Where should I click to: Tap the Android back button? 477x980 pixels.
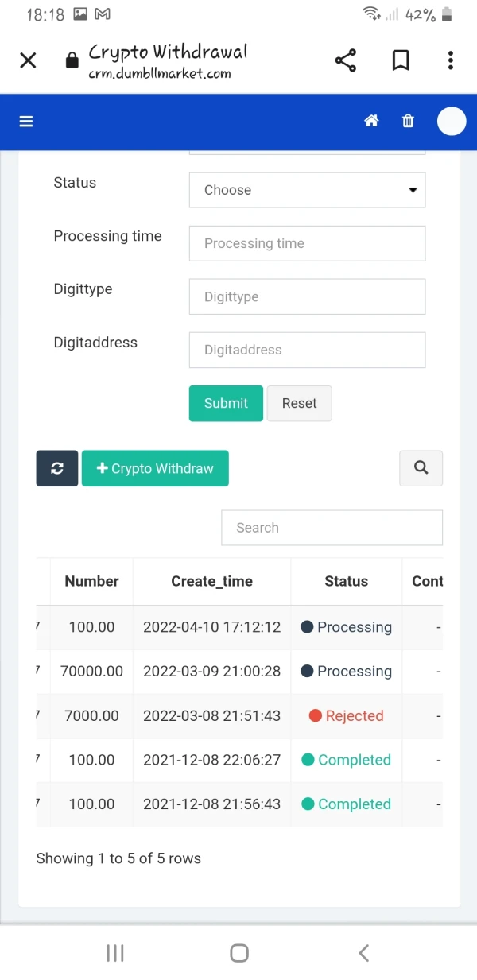pyautogui.click(x=363, y=953)
